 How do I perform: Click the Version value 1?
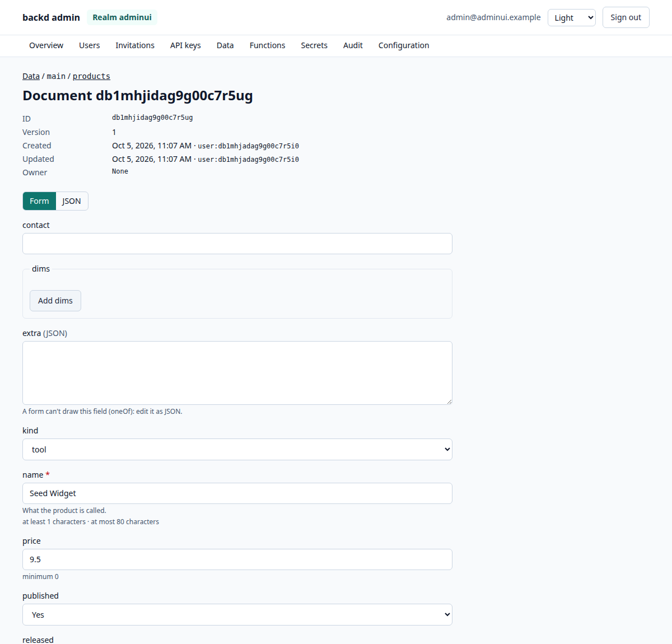pyautogui.click(x=114, y=132)
